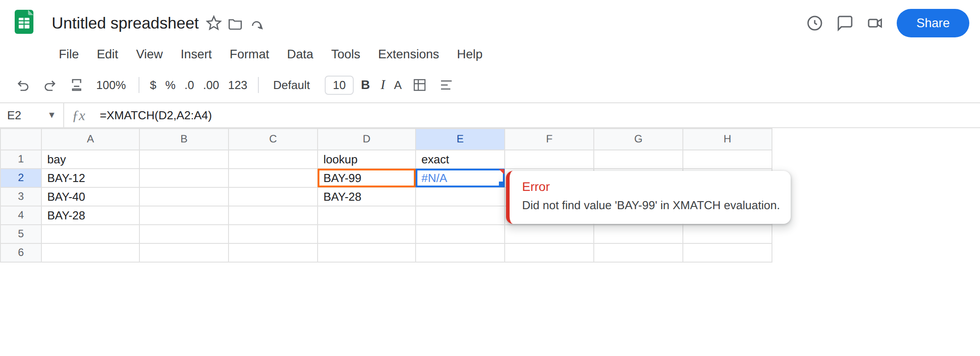The width and height of the screenshot is (980, 356).
Task: Select column D header
Action: (367, 139)
